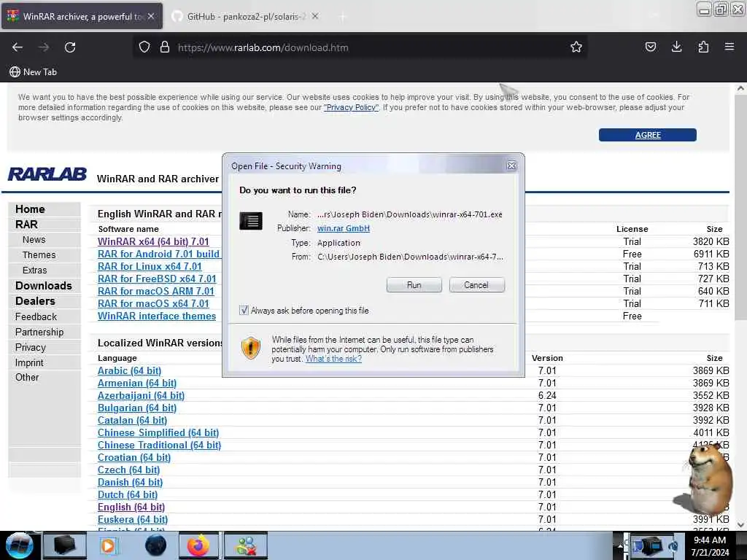Open Downloads in the sidebar menu
This screenshot has height=560, width=747.
pyautogui.click(x=43, y=286)
